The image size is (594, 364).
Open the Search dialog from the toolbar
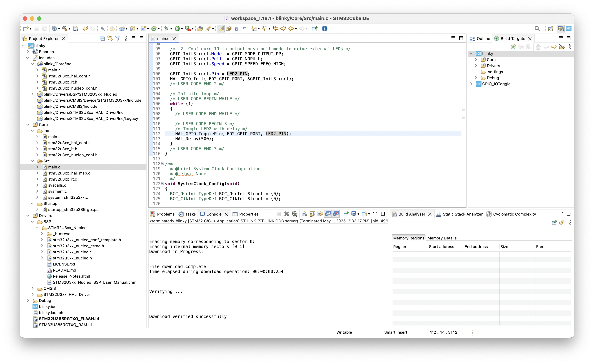tap(537, 28)
